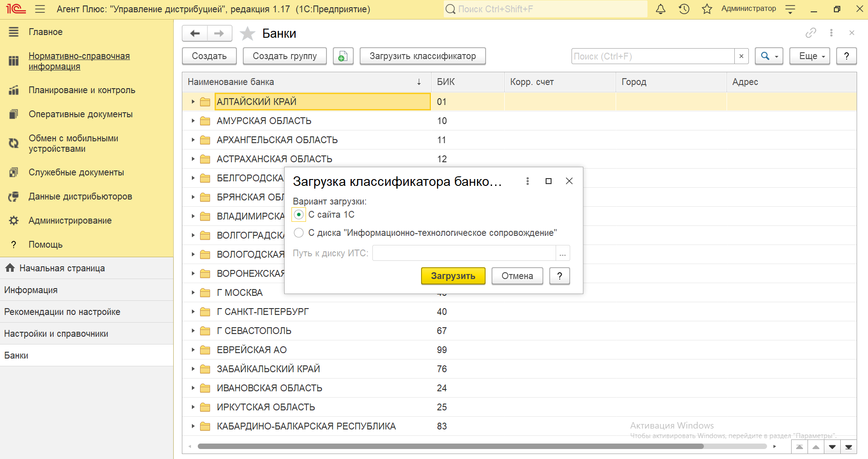
Task: Click the yellow Загрузить button
Action: click(x=453, y=276)
